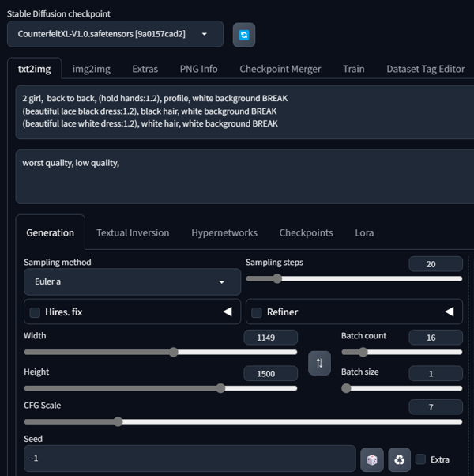
Task: Click the CFG Scale slider handle
Action: (118, 421)
